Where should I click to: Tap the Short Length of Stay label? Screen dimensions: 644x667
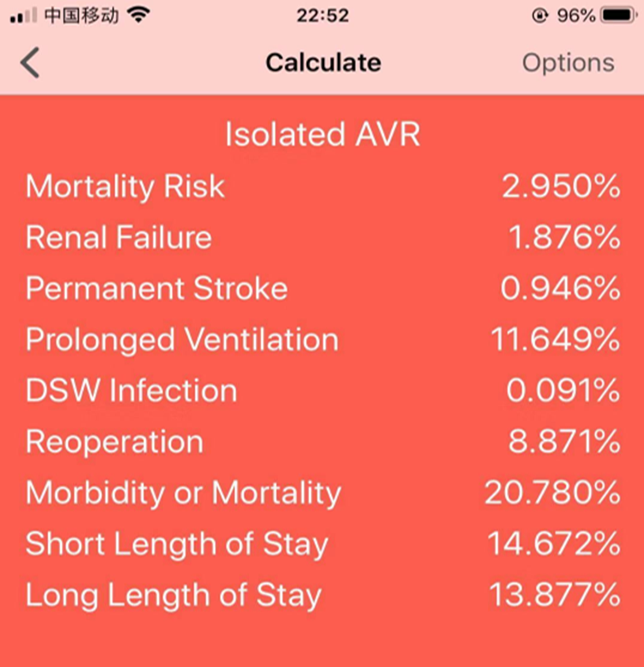(177, 544)
